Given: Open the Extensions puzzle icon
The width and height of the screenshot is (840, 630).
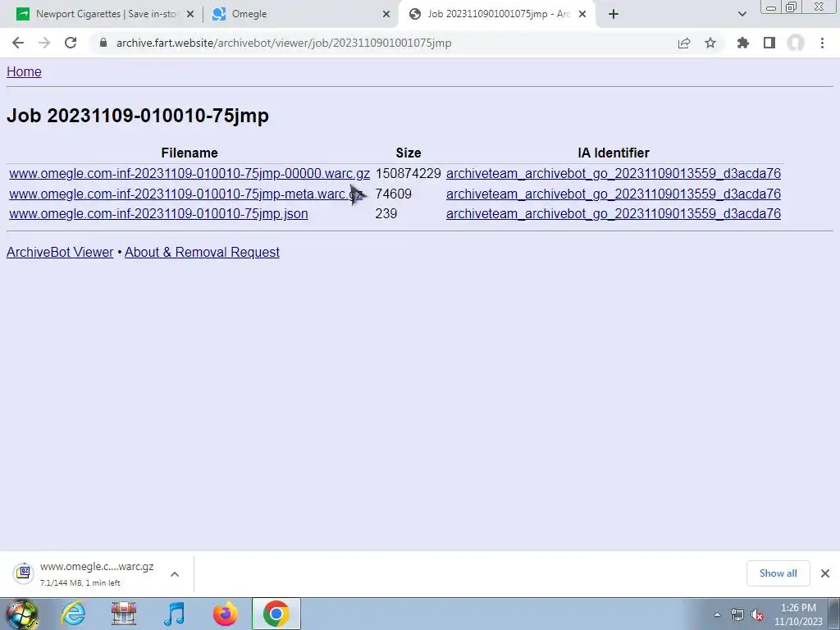Looking at the screenshot, I should (x=743, y=43).
